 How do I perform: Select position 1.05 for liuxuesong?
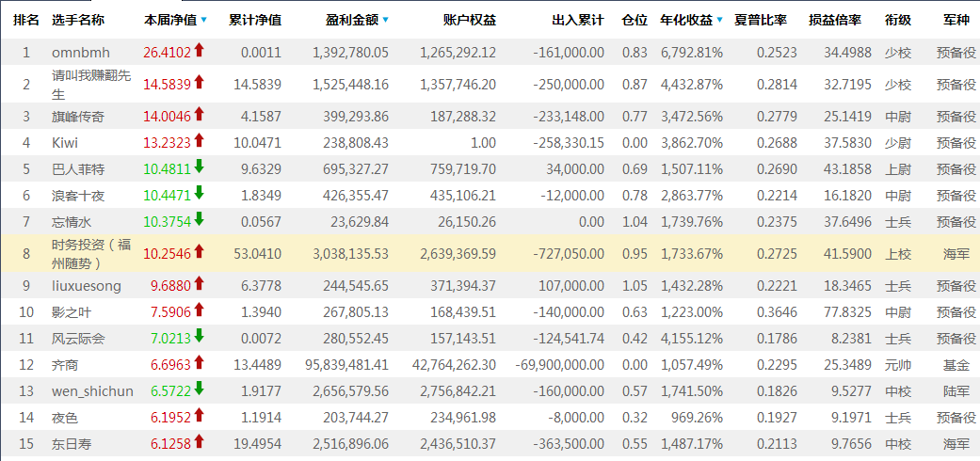(635, 286)
